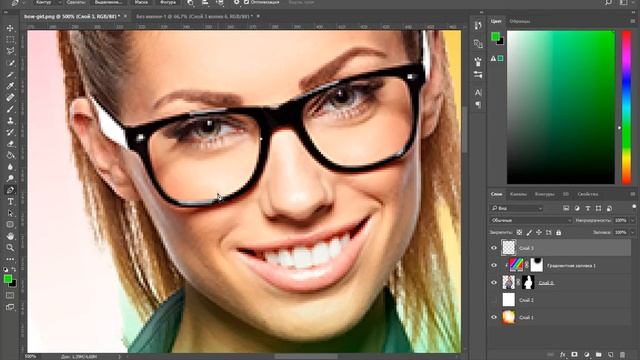Image resolution: width=640 pixels, height=360 pixels.
Task: Switch to the Контуры tab
Action: [x=544, y=194]
